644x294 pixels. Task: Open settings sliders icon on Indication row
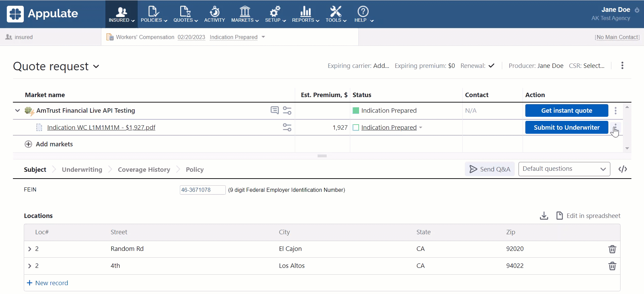287,127
